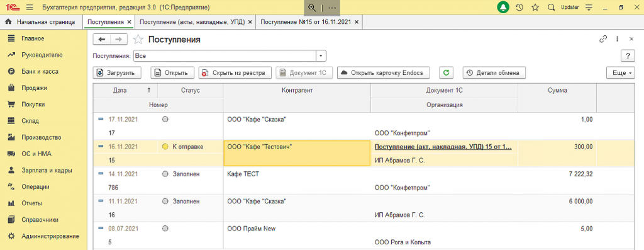Click the back navigation arrow
The width and height of the screenshot is (644, 250).
102,40
